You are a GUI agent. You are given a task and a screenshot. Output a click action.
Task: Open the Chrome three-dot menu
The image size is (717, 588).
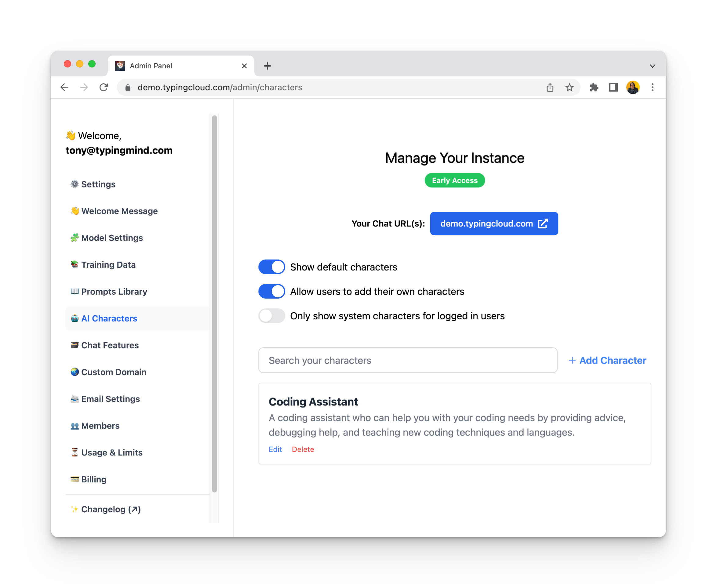point(652,87)
